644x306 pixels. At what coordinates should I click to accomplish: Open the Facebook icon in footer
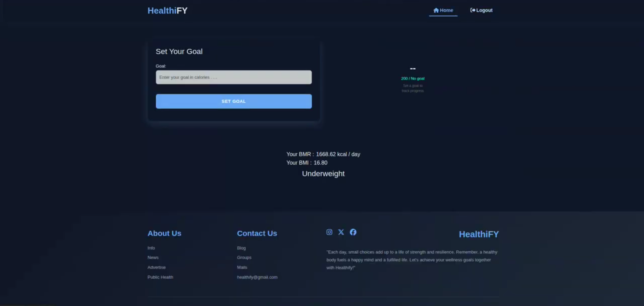(353, 232)
